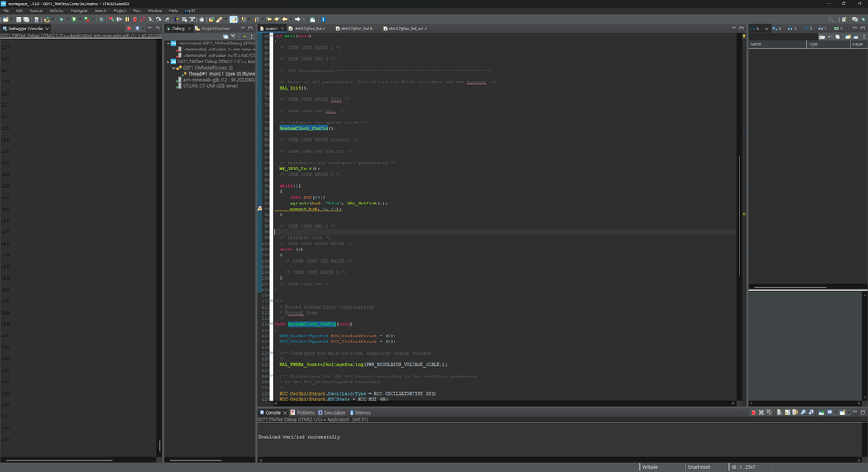Click the Search magnifier icon at top right
This screenshot has height=472, width=868.
[x=831, y=19]
